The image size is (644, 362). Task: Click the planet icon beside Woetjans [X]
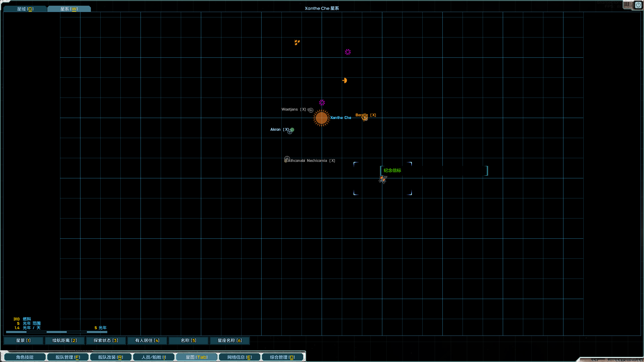click(x=310, y=110)
